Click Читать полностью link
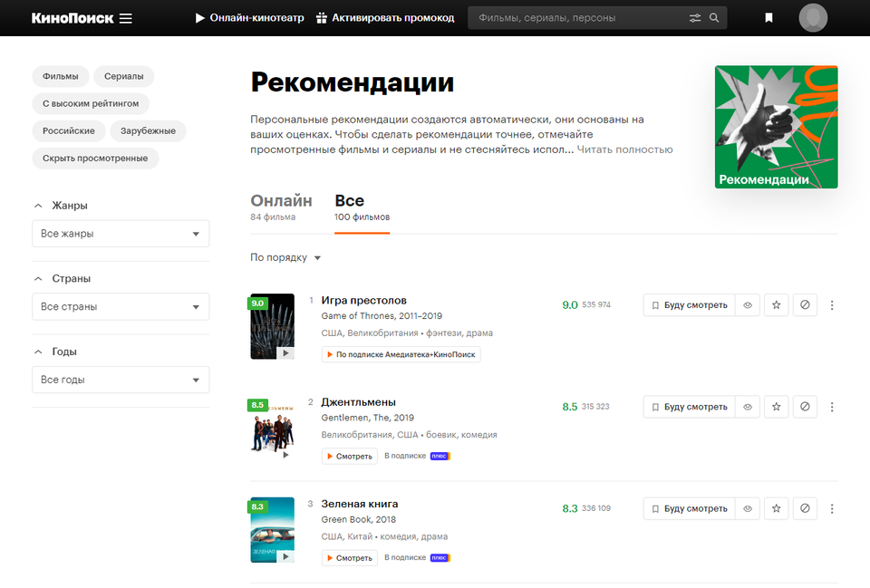This screenshot has height=588, width=870. point(624,149)
